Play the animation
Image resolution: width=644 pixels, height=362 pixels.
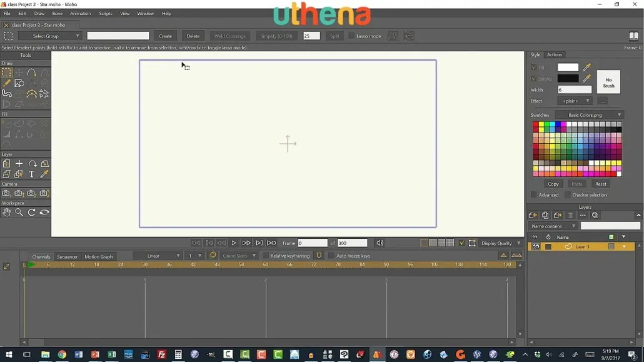point(234,243)
